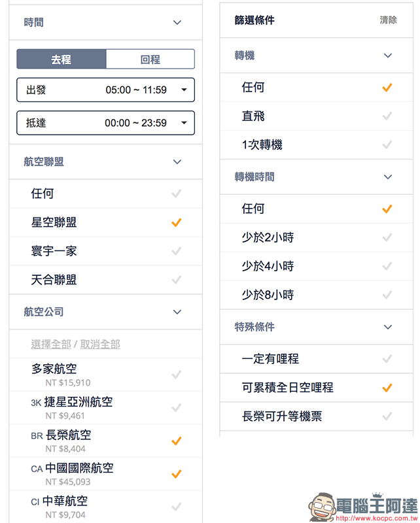
Task: Open the 出發 time range dropdown
Action: (x=105, y=90)
